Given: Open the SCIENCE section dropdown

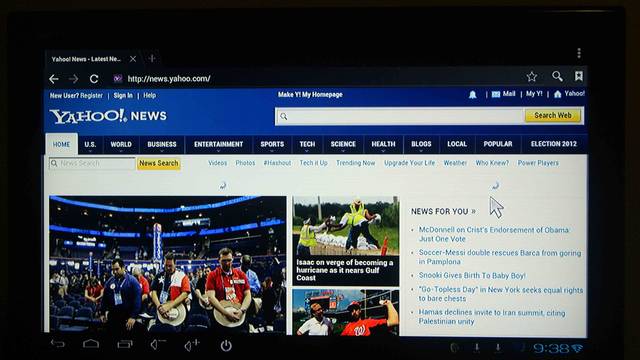Looking at the screenshot, I should tap(343, 144).
